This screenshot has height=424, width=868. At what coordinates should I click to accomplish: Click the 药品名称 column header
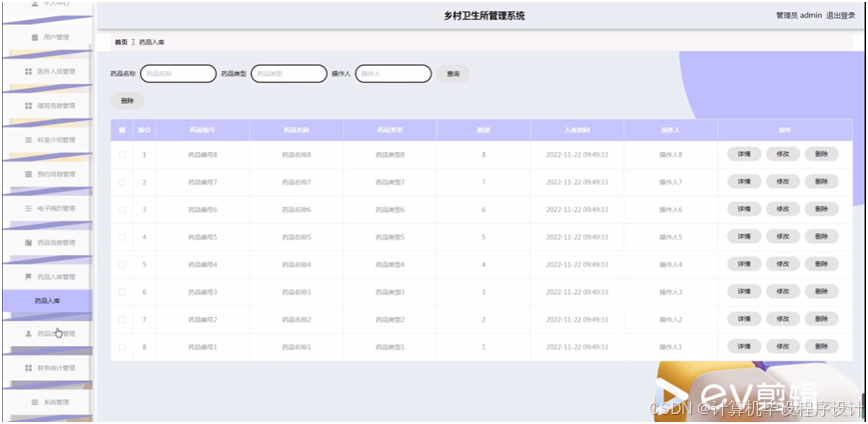tap(296, 130)
